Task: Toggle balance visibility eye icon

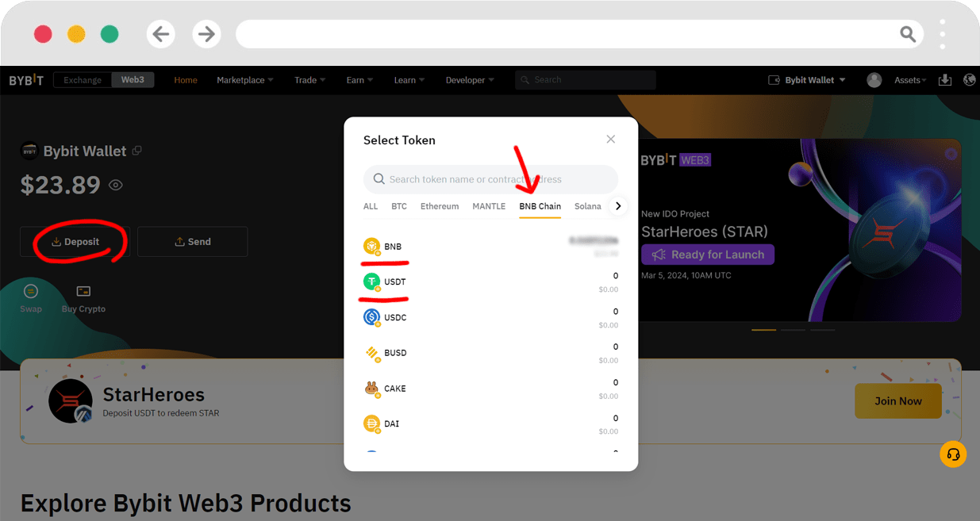Action: [x=116, y=186]
